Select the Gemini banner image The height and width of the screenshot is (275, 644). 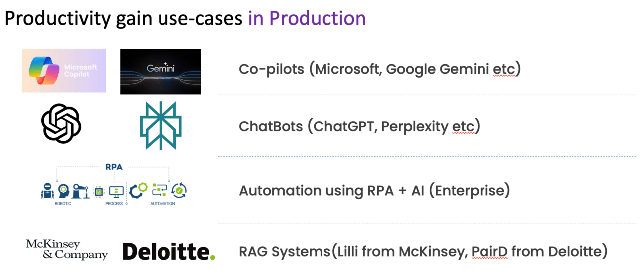click(x=161, y=72)
